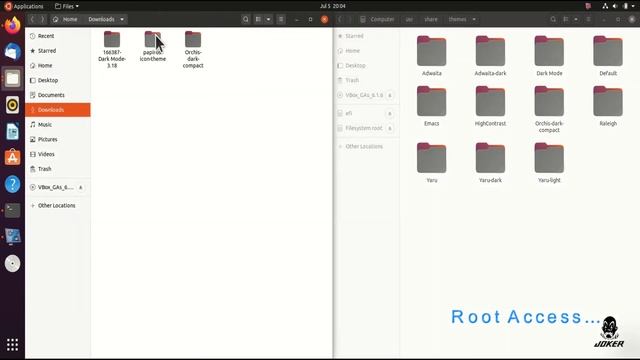640x360 pixels.
Task: Open the Adwaita-dark folder
Action: click(x=490, y=51)
